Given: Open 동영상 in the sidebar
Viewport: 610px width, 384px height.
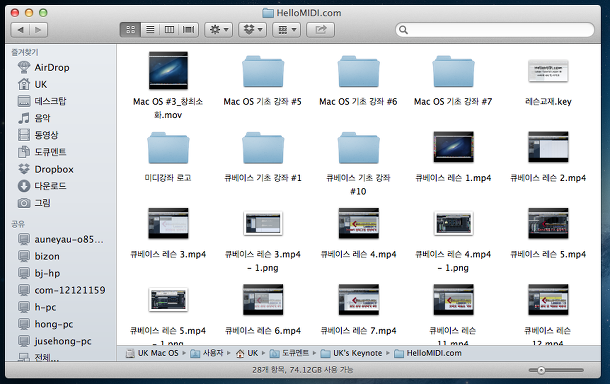Looking at the screenshot, I should (38, 135).
